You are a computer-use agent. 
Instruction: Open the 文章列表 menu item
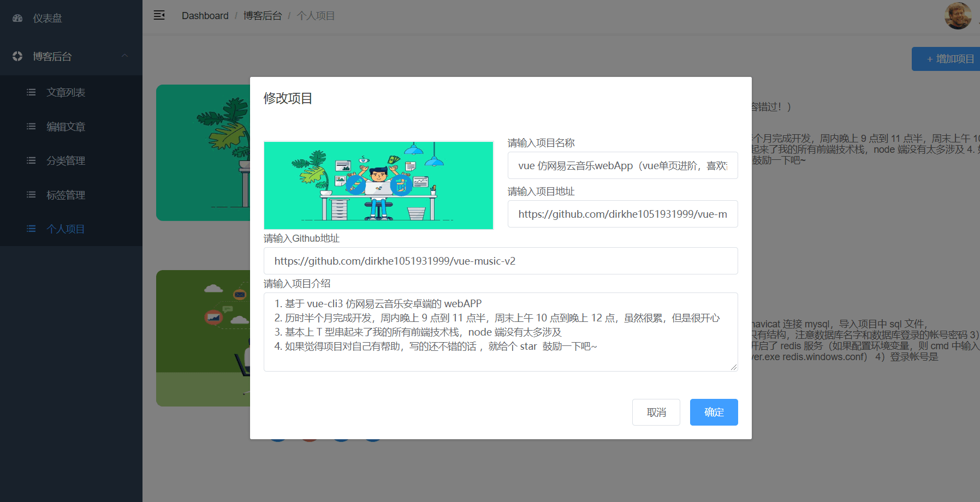(71, 92)
